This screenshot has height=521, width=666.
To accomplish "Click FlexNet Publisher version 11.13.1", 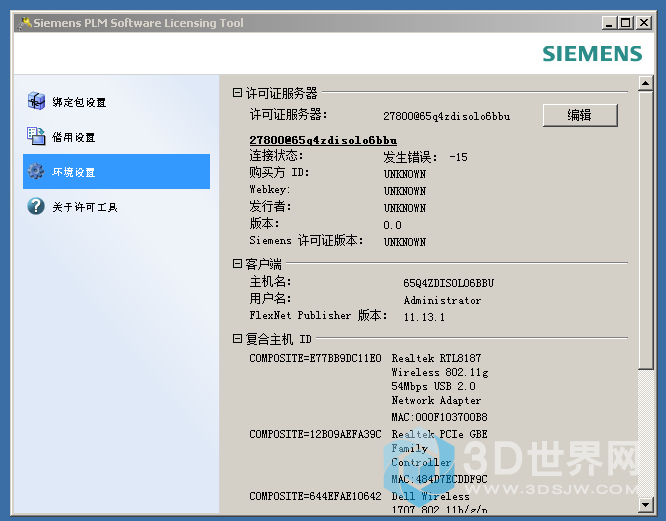I will [424, 317].
